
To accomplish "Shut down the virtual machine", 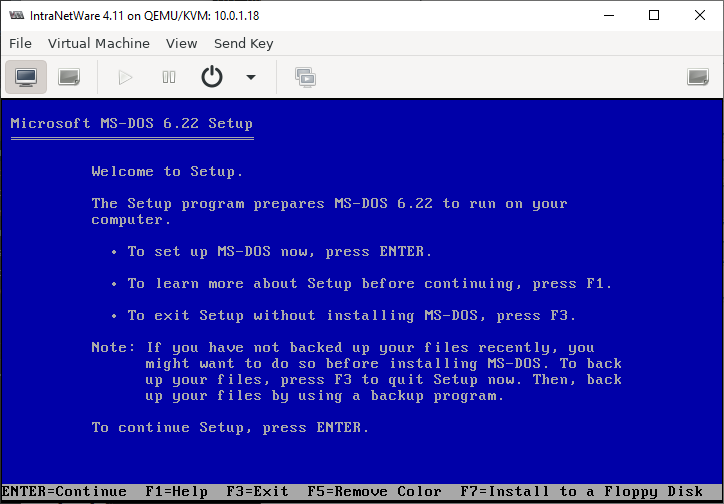I will [x=212, y=77].
